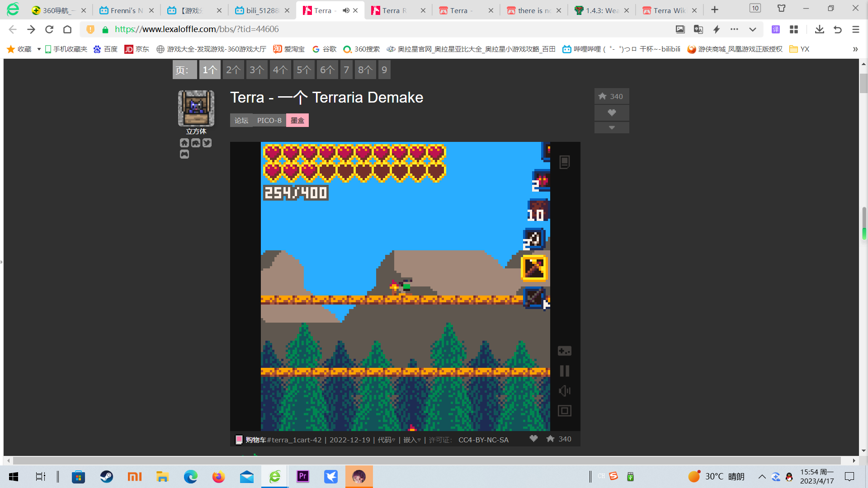Screen dimensions: 868x488
Task: Expand the 收藏 favorites dropdown arrow
Action: click(x=39, y=49)
